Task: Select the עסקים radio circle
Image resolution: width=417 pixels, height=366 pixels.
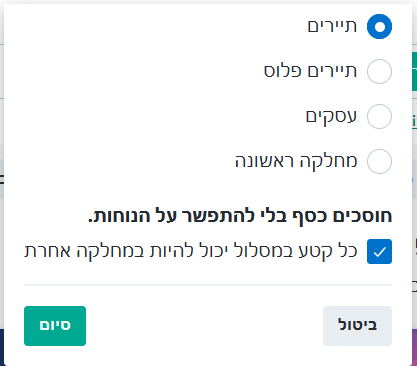Action: (379, 116)
